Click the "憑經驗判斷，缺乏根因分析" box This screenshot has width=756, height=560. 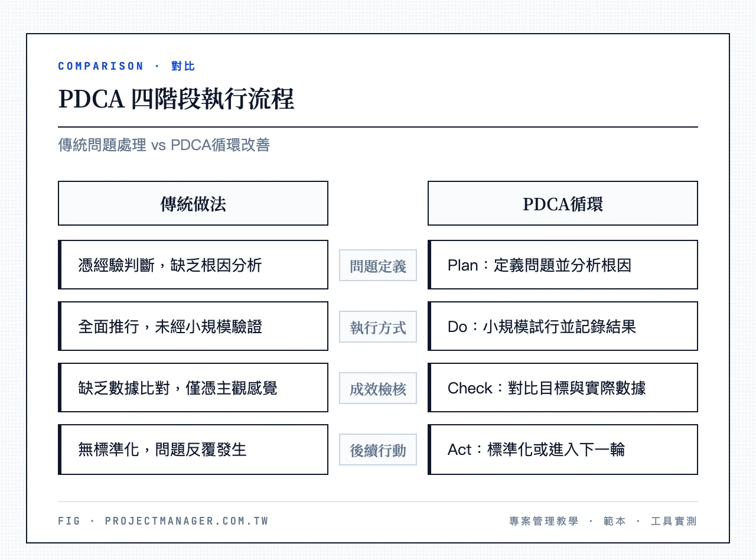193,265
